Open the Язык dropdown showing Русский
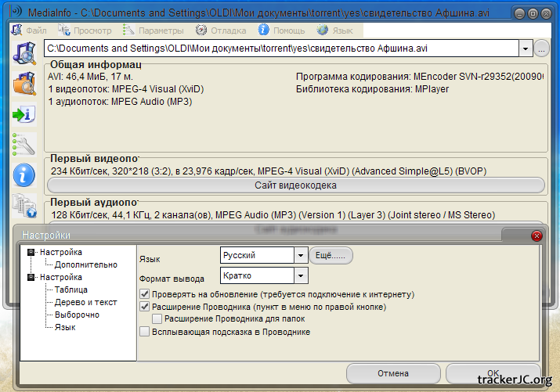 [300, 255]
